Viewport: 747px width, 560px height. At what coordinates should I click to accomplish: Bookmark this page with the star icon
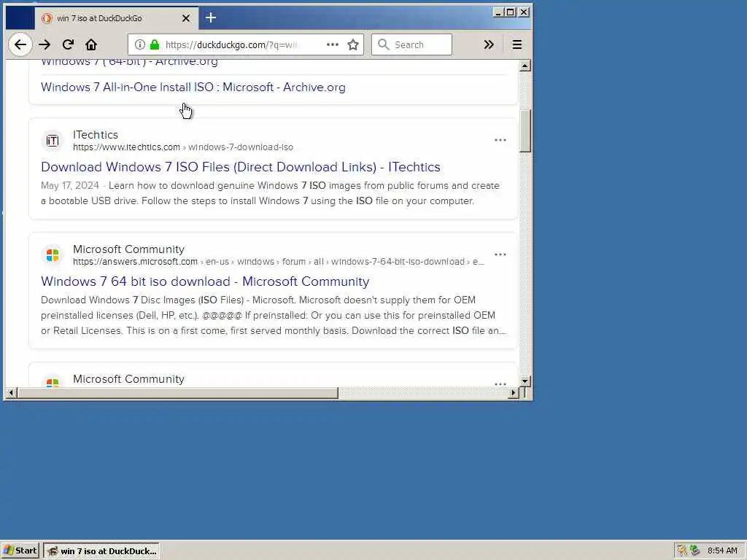pos(353,44)
